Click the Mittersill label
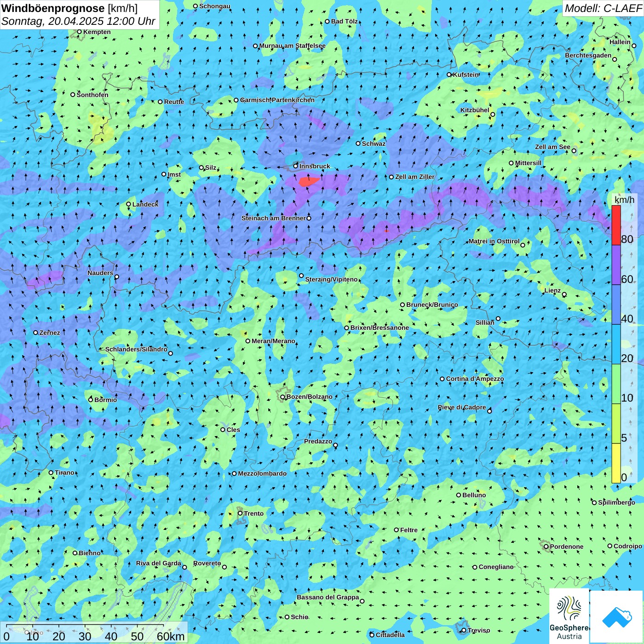This screenshot has width=644, height=644. tap(528, 163)
